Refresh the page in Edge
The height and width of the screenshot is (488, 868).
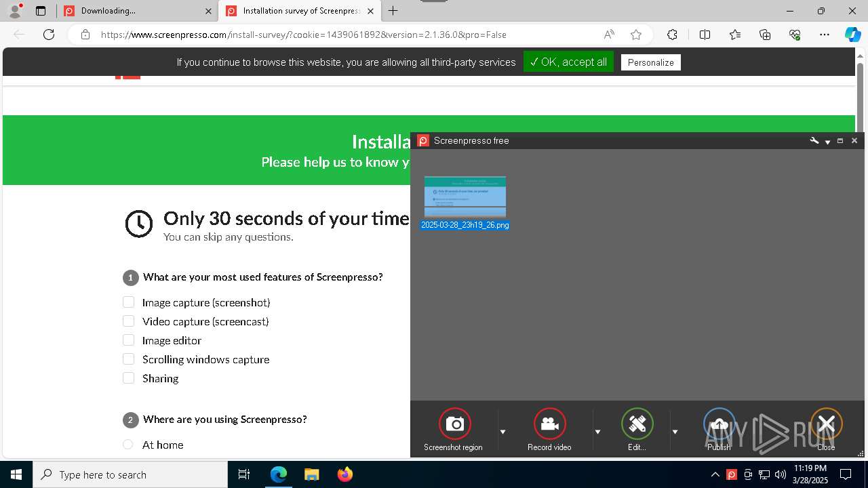click(49, 35)
